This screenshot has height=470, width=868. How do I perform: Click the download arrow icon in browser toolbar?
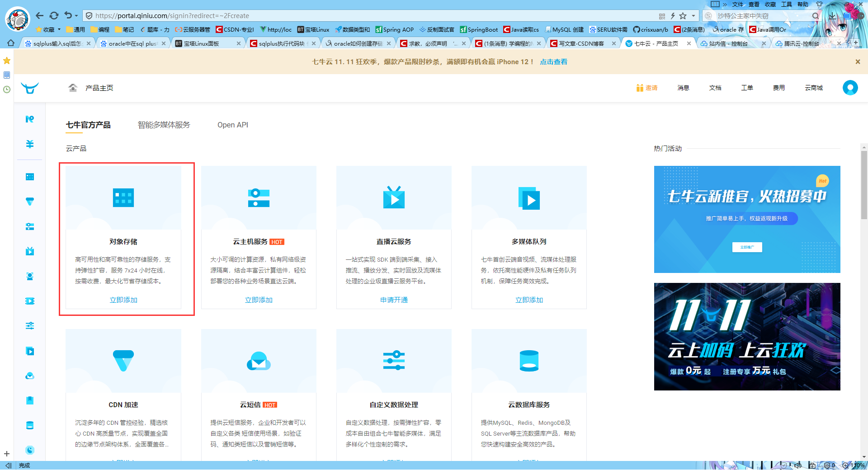pos(833,15)
